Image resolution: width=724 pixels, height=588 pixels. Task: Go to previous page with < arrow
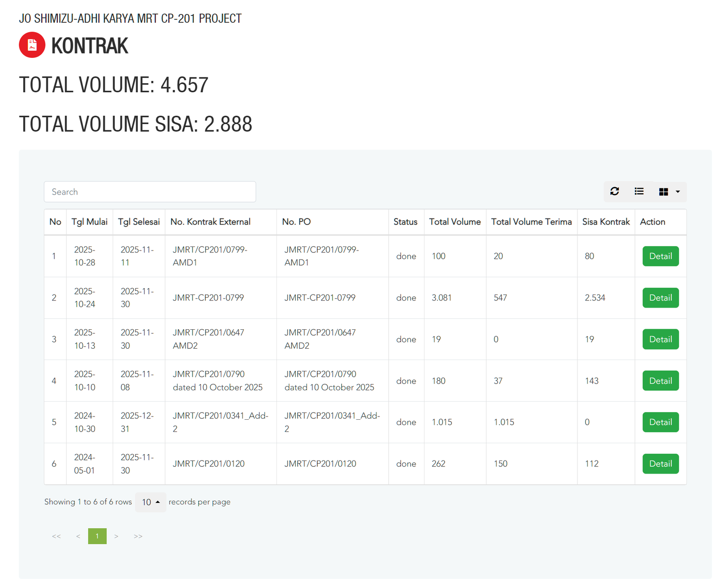coord(78,536)
